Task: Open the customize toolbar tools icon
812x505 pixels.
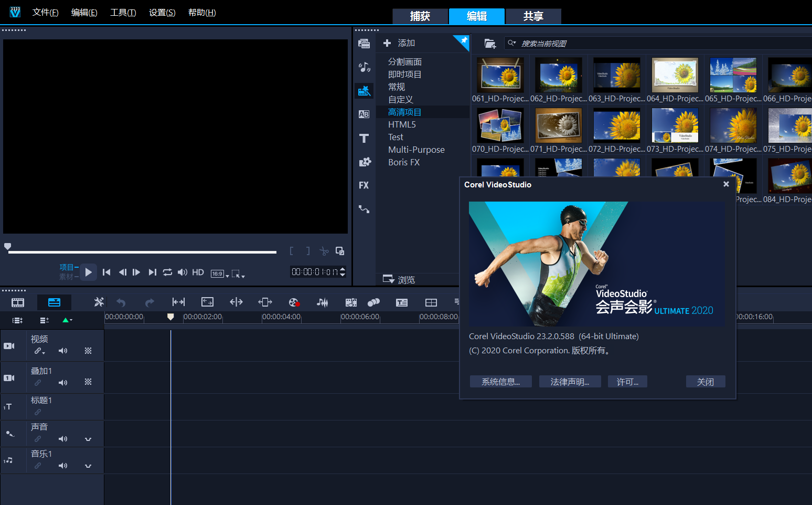Action: click(99, 302)
